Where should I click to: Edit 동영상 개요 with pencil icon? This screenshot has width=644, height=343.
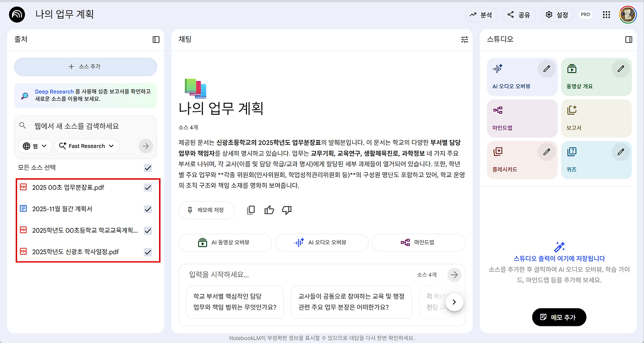point(621,68)
